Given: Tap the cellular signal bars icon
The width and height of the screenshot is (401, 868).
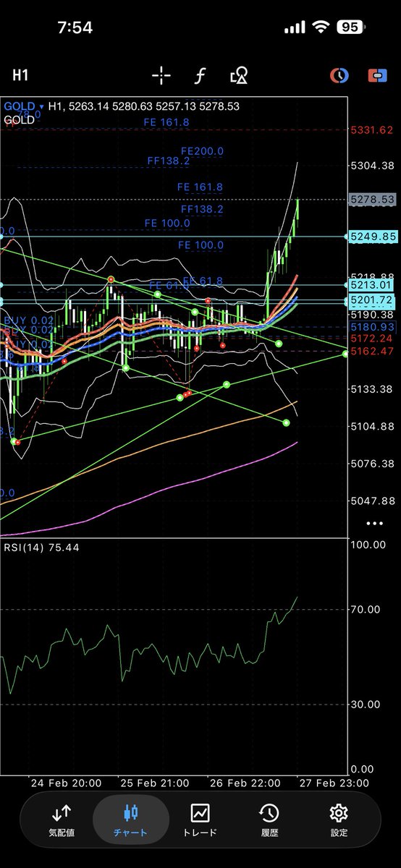Looking at the screenshot, I should [x=295, y=28].
